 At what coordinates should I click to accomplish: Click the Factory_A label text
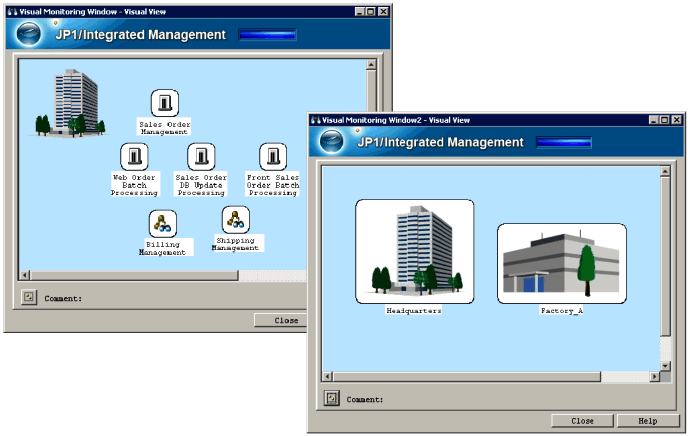[562, 311]
